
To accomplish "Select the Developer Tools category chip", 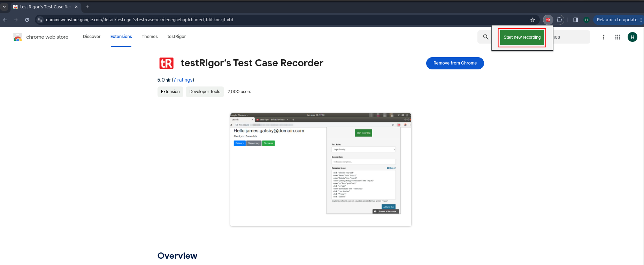I will (x=205, y=92).
